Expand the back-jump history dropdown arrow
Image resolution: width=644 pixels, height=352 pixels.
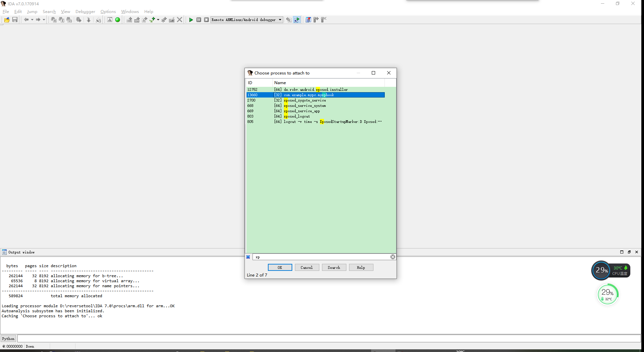point(32,20)
